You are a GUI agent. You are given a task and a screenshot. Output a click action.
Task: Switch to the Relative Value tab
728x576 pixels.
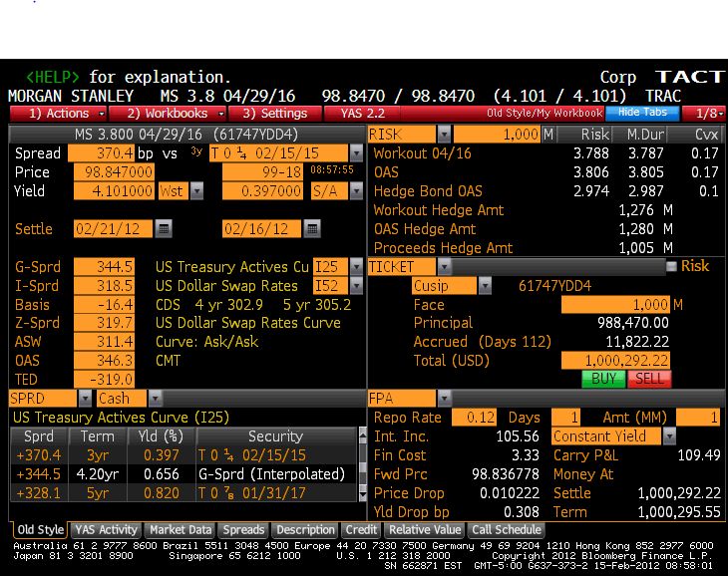click(x=425, y=529)
